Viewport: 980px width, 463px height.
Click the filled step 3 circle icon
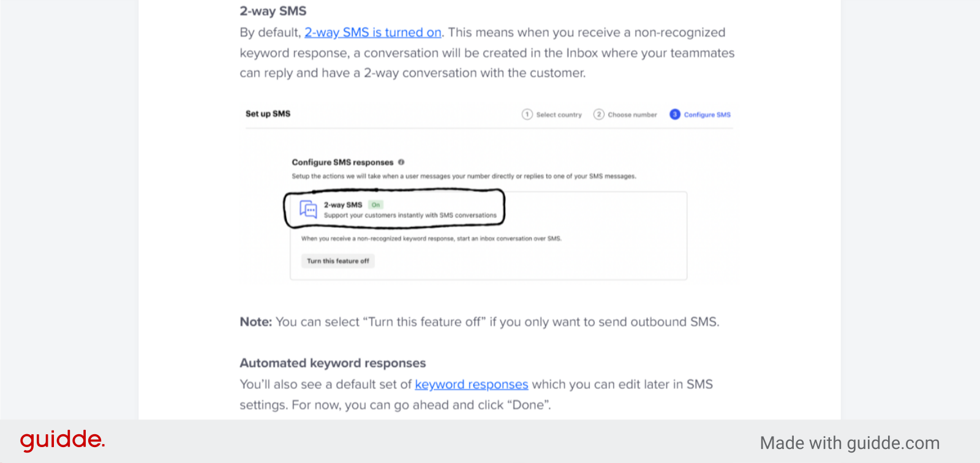pos(674,114)
